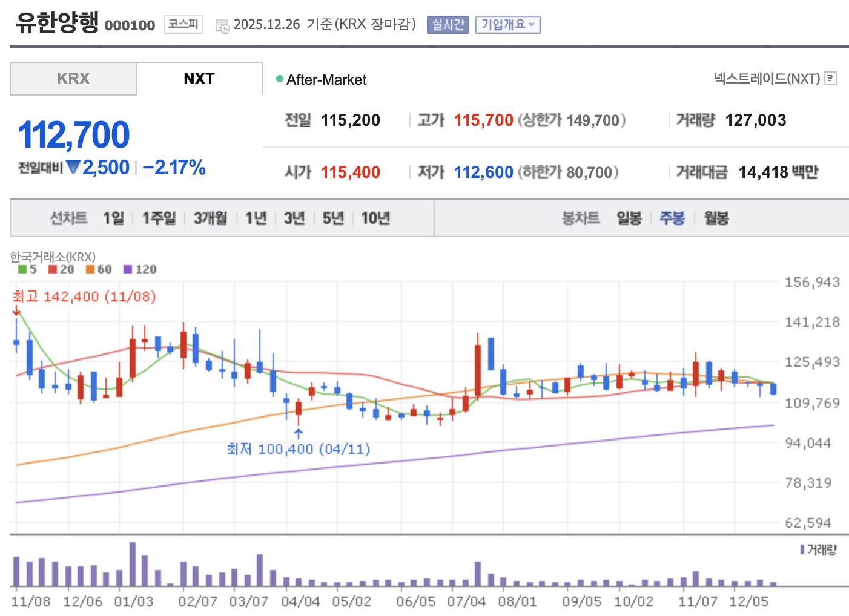Click the 109,769 price axis label
This screenshot has width=849, height=616.
click(813, 403)
